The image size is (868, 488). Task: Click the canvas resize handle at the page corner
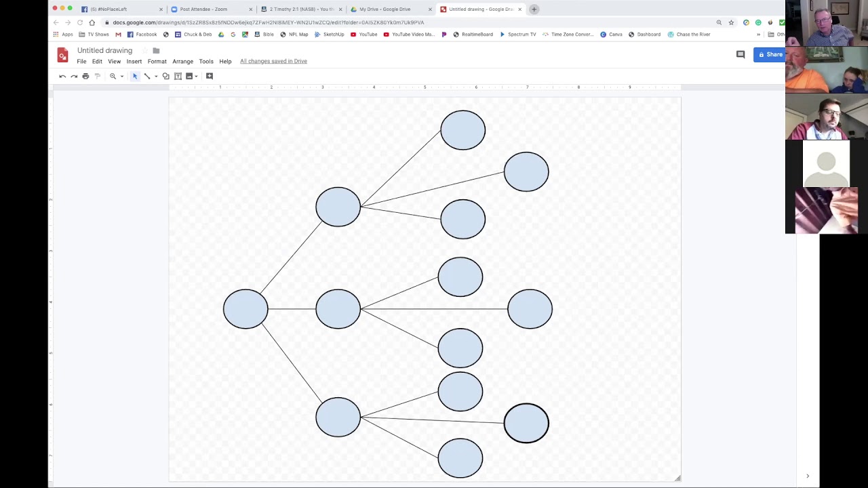[677, 478]
